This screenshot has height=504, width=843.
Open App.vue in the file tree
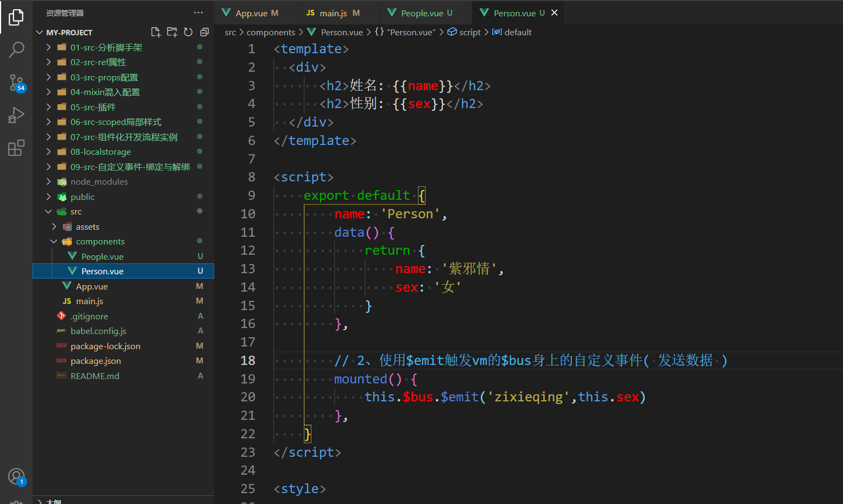point(123,286)
